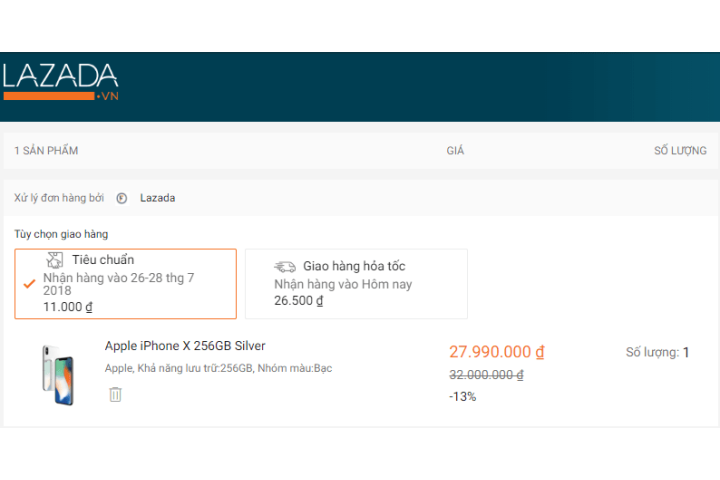Click the express truck icon
The height and width of the screenshot is (480, 720).
[x=285, y=267]
